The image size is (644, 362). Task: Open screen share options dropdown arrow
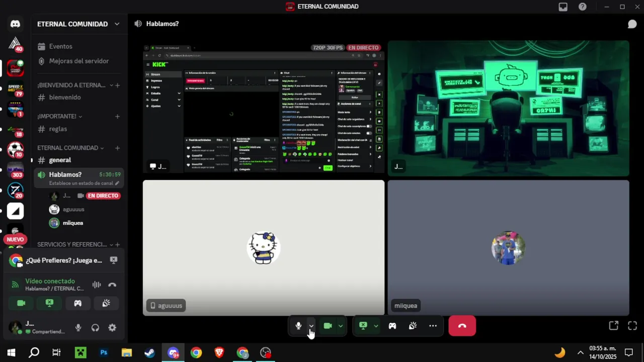pyautogui.click(x=376, y=326)
